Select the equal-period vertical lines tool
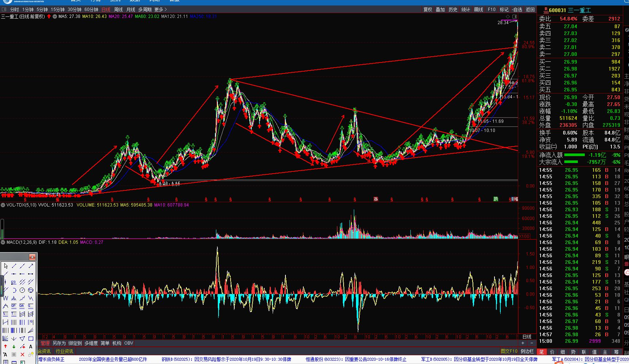 coord(14,322)
